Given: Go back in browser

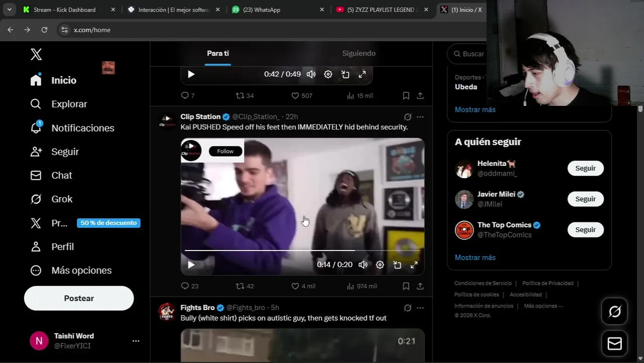Looking at the screenshot, I should (11, 30).
